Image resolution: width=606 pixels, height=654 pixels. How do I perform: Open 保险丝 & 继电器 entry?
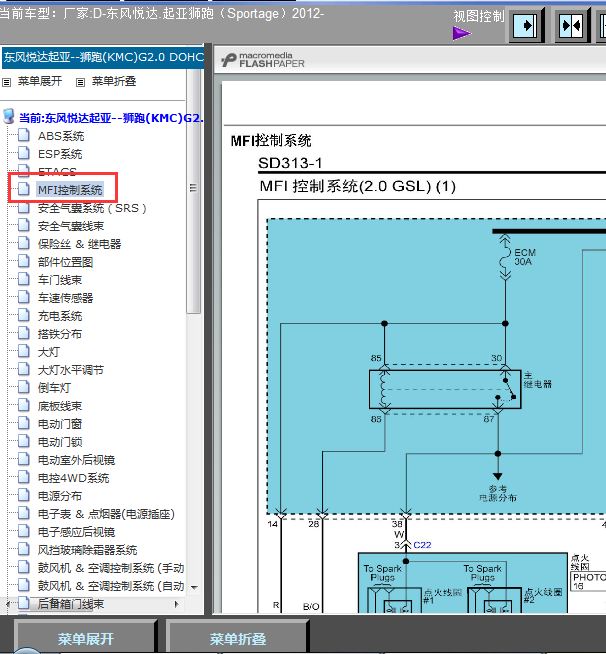point(79,244)
